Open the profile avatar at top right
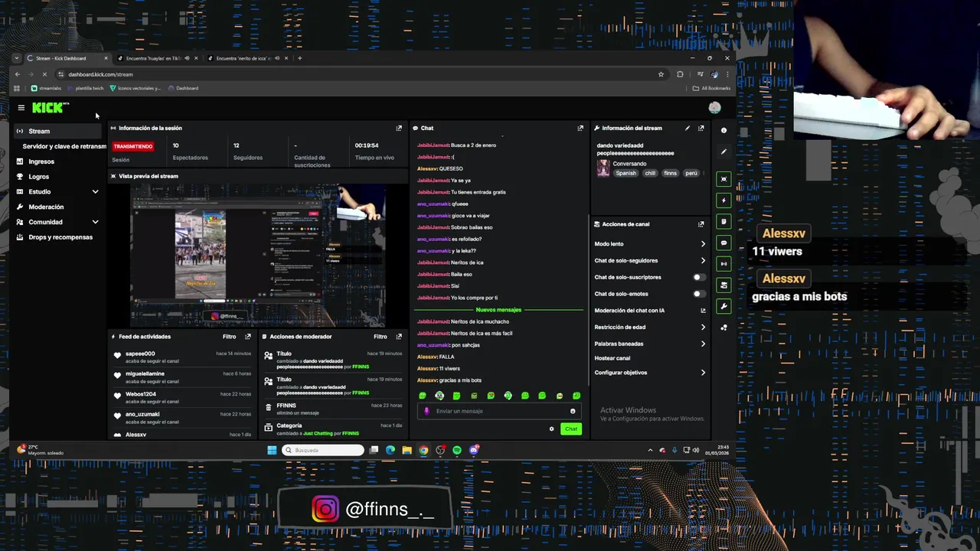Viewport: 980px width, 551px height. (x=714, y=108)
